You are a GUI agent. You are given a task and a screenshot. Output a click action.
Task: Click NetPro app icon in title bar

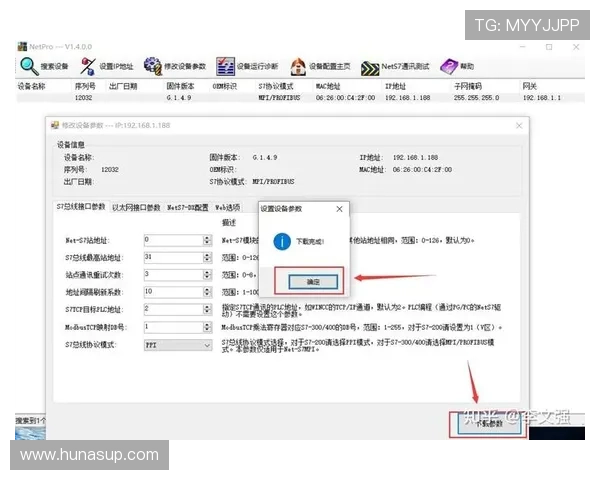pyautogui.click(x=23, y=46)
